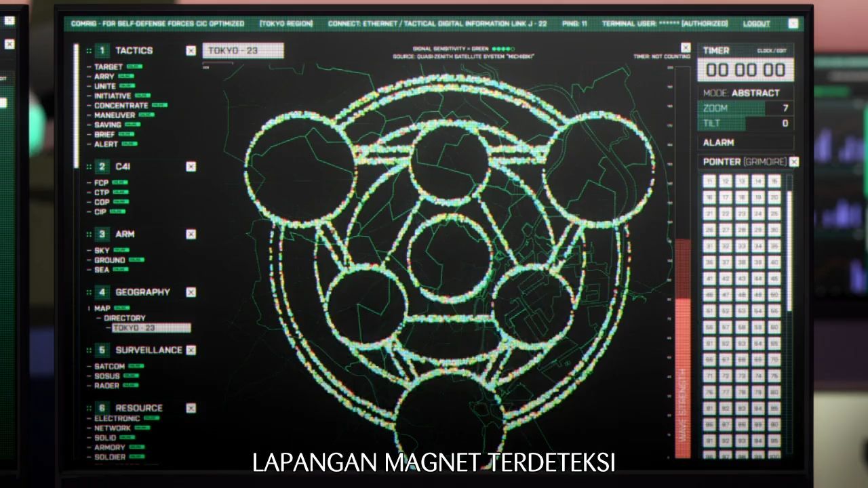Screen dimensions: 868x488
Task: Close the RESOURCE section with its X box
Action: [191, 408]
